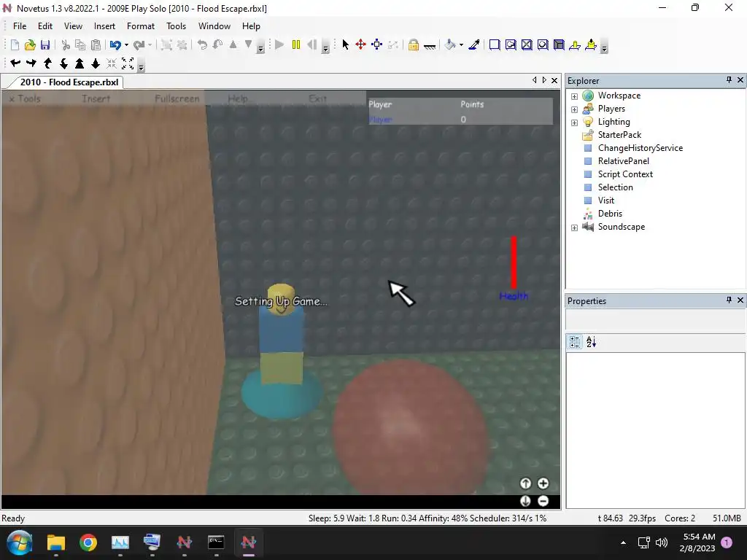Image resolution: width=747 pixels, height=560 pixels.
Task: Click the camera zoom out solid down arrow
Action: [96, 63]
